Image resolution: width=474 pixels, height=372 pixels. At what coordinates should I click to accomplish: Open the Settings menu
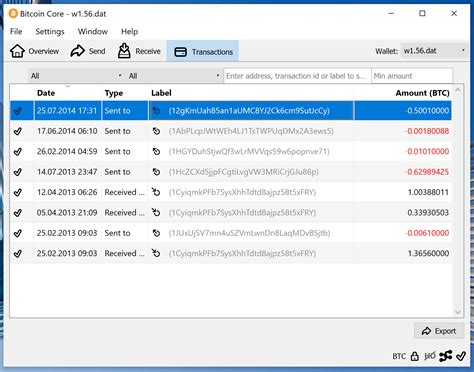point(50,32)
